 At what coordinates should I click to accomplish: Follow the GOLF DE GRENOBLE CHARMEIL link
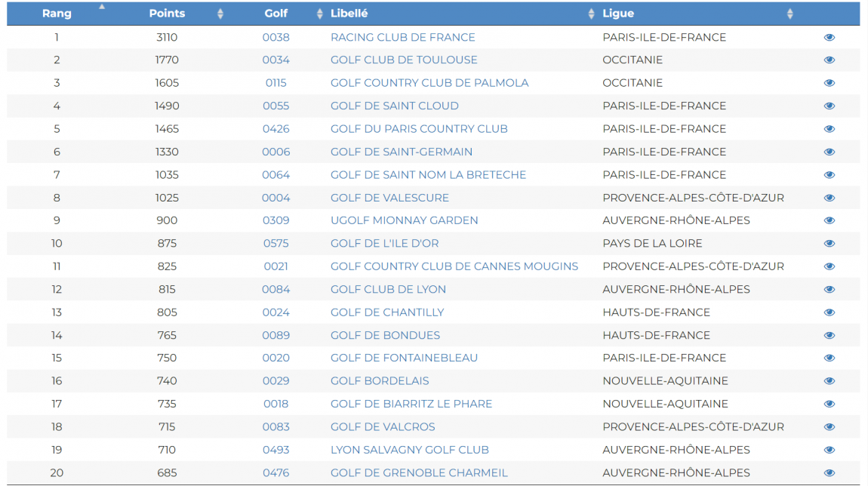click(x=419, y=472)
